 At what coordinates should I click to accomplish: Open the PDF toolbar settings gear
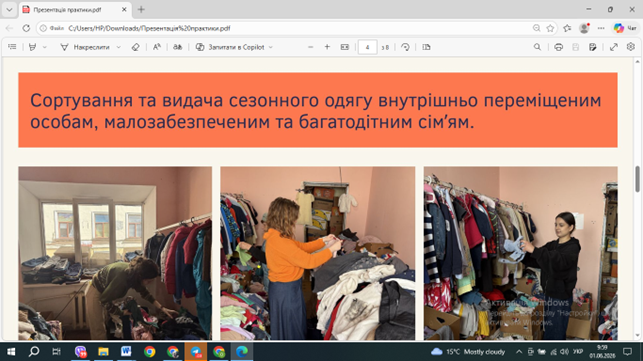click(631, 47)
